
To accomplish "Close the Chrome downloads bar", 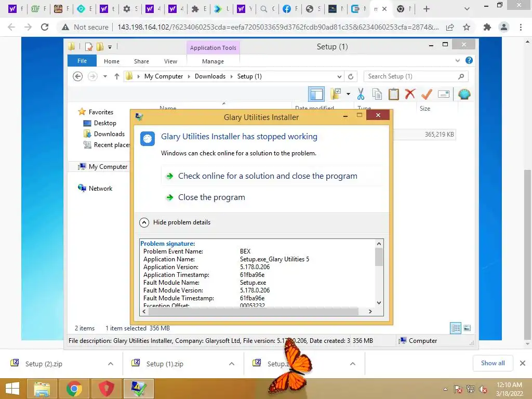I will 523,363.
